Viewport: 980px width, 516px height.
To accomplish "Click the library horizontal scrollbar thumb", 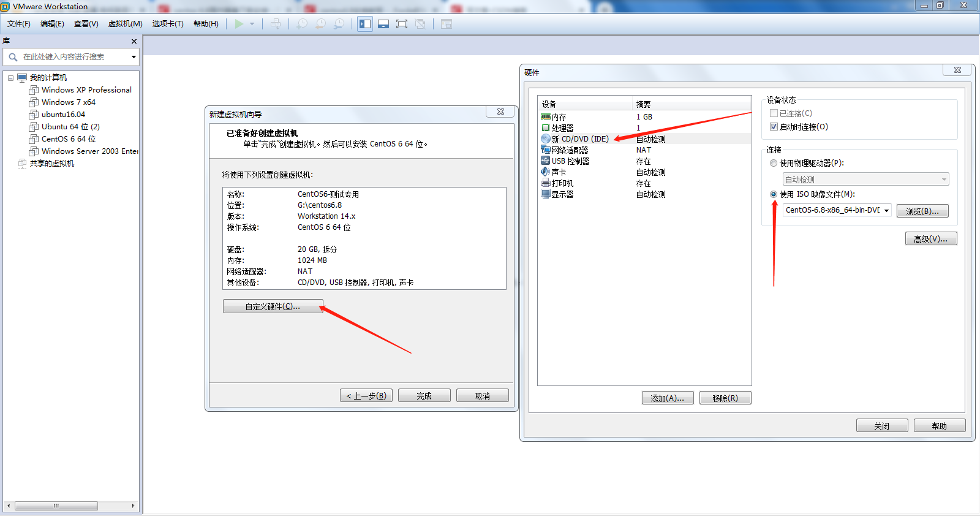I will (56, 506).
